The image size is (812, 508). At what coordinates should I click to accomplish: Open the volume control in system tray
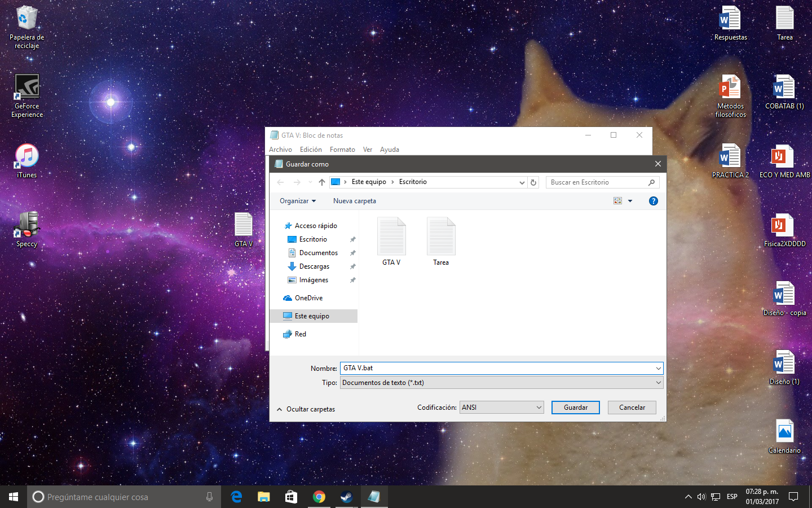701,497
